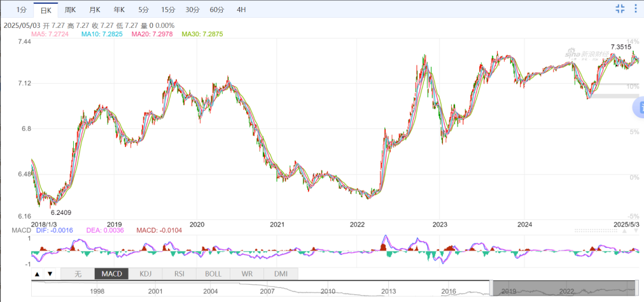The width and height of the screenshot is (644, 302).
Task: Switch the indicator to DMI
Action: click(x=281, y=274)
